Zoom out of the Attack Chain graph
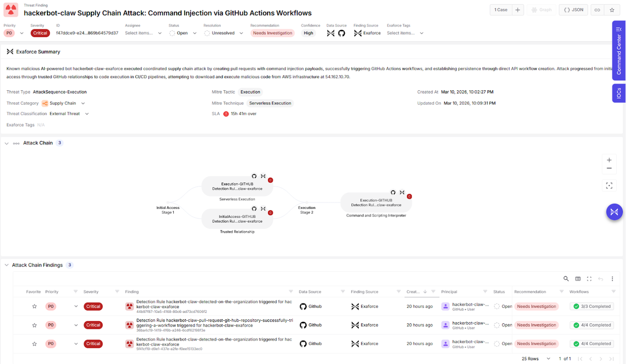 point(609,168)
